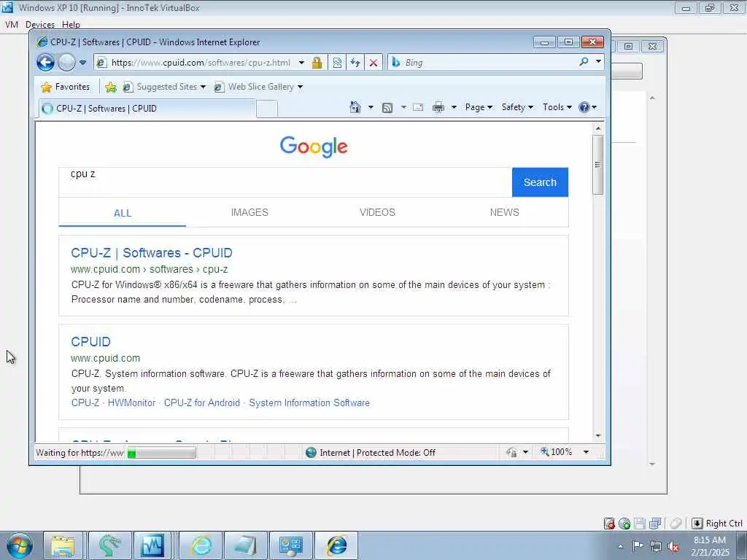Open the blue Help question-mark menu
The width and height of the screenshot is (747, 560).
(x=587, y=107)
